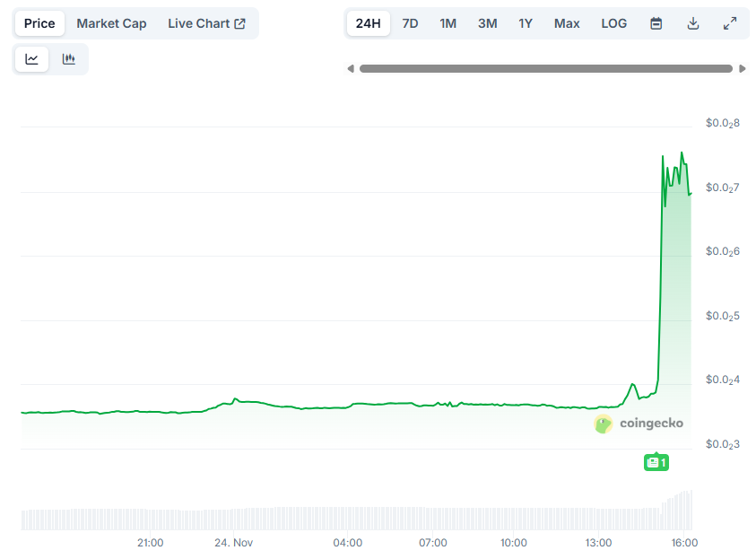This screenshot has height=559, width=756.
Task: Activate the 24H timeframe
Action: click(368, 23)
